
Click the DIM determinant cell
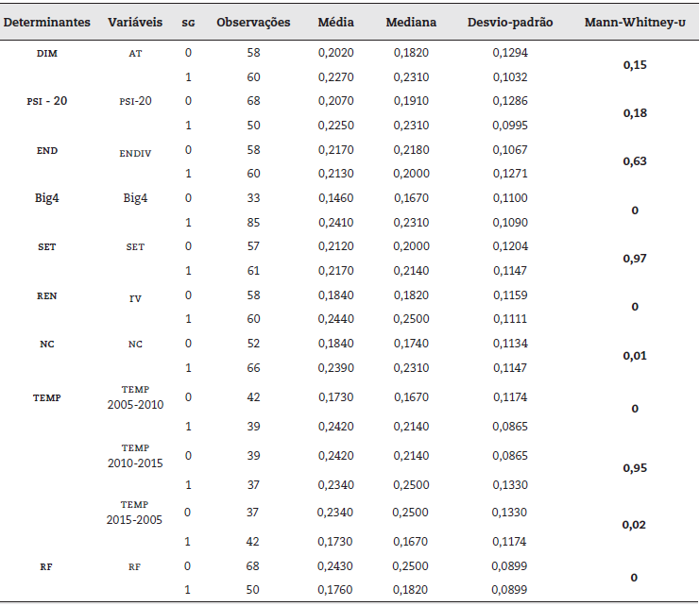coord(46,54)
